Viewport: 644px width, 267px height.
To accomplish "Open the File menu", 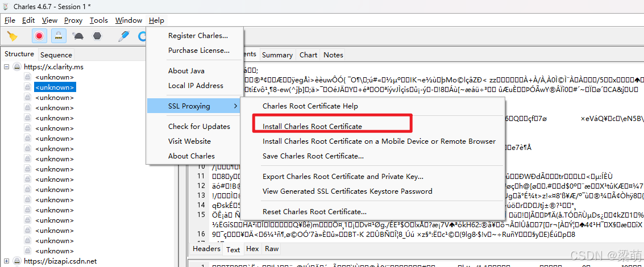I will point(10,20).
